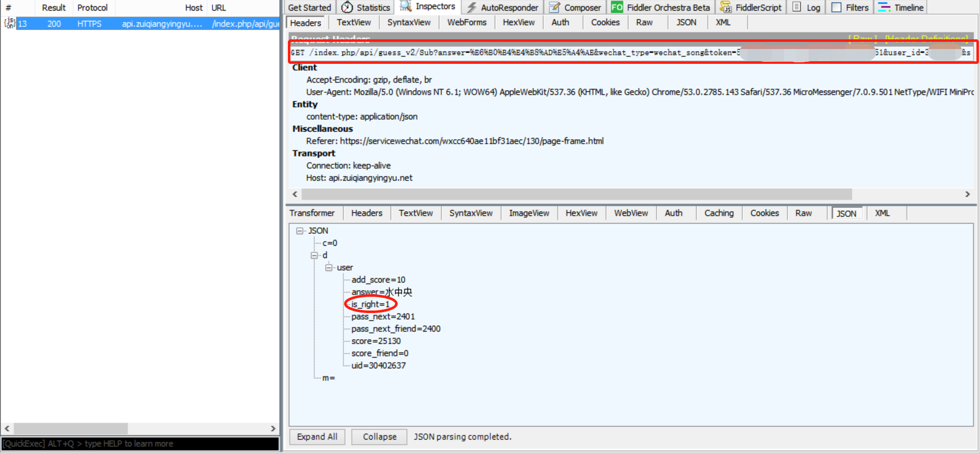Collapse the d tree node

tap(314, 255)
